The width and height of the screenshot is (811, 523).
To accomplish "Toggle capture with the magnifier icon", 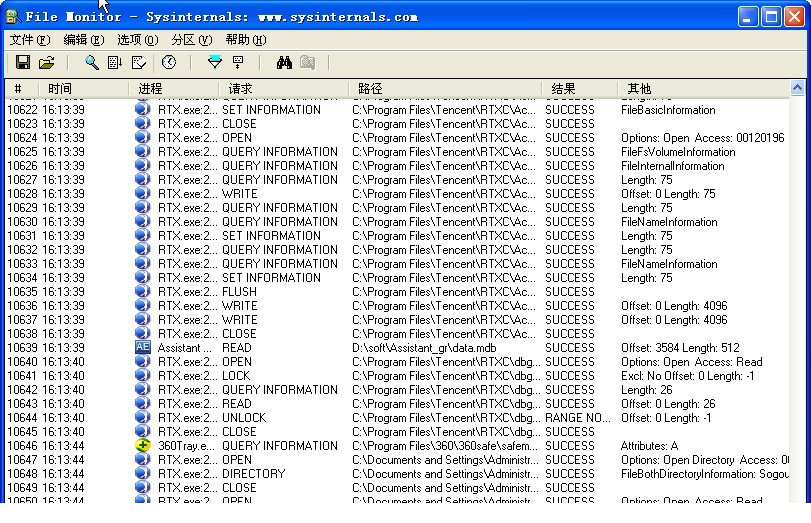I will point(92,63).
